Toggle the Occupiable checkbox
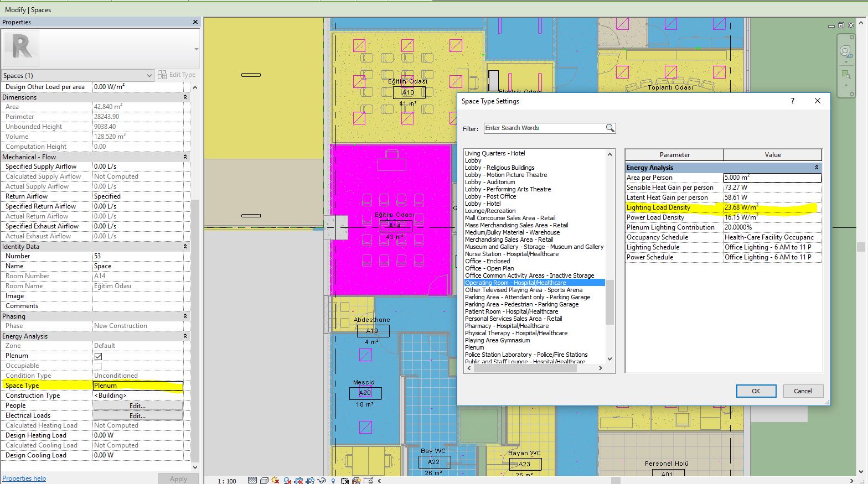 [98, 366]
